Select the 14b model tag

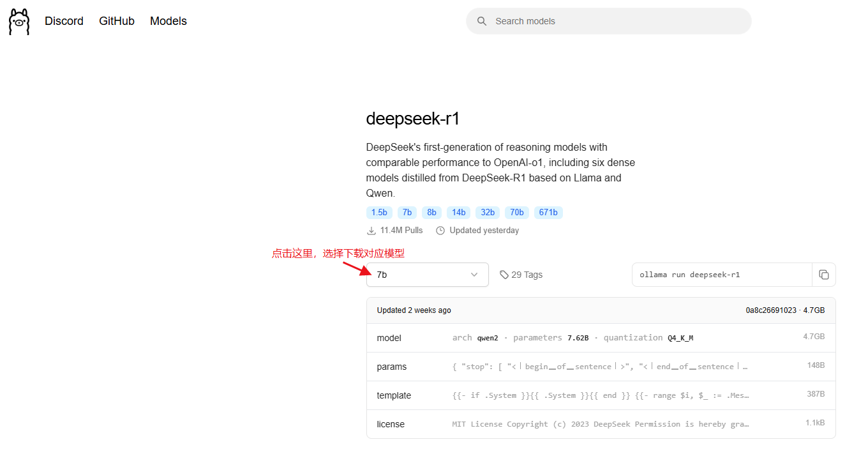pos(458,212)
